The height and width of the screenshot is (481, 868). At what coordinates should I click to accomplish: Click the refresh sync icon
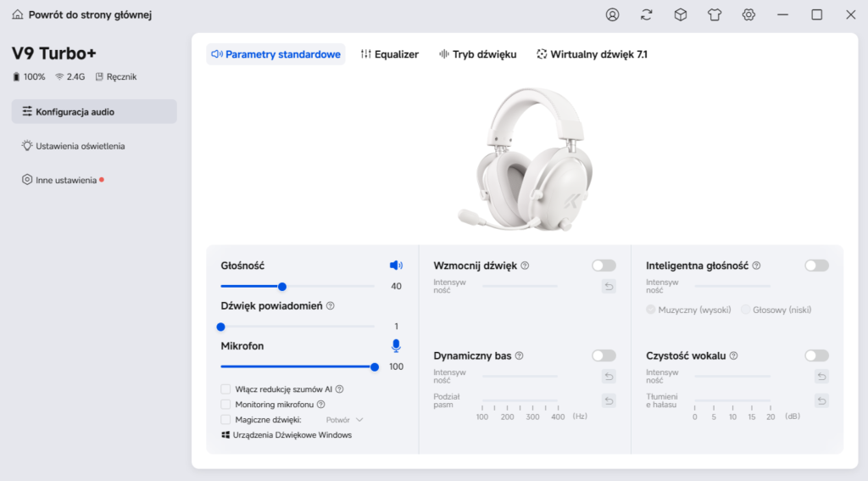pyautogui.click(x=647, y=15)
